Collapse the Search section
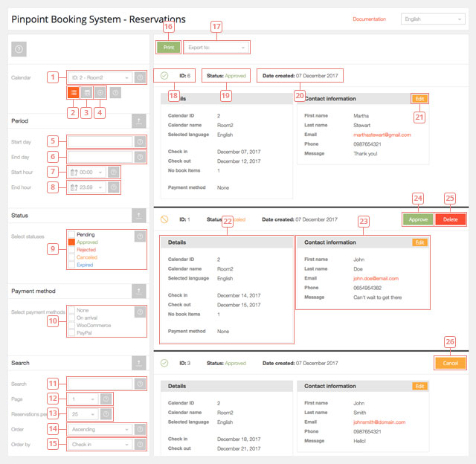 [x=139, y=363]
